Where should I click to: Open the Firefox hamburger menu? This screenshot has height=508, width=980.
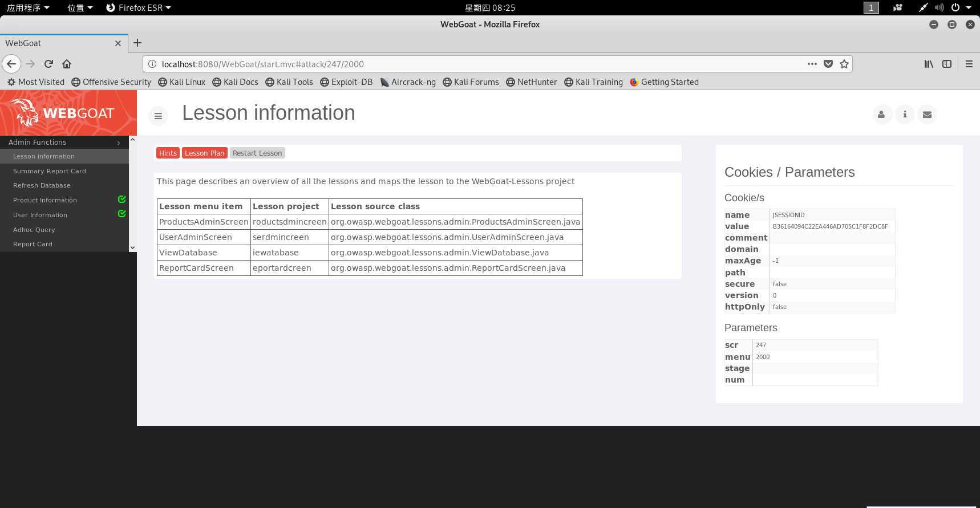point(969,64)
